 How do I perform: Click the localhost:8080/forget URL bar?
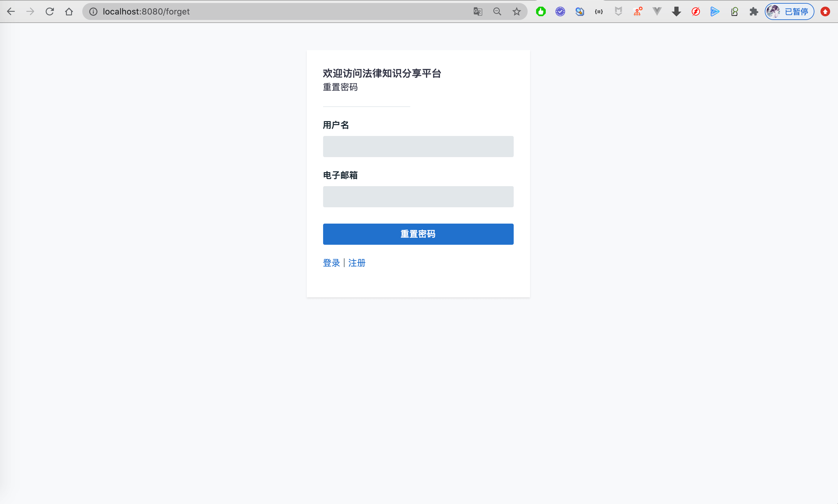[272, 11]
